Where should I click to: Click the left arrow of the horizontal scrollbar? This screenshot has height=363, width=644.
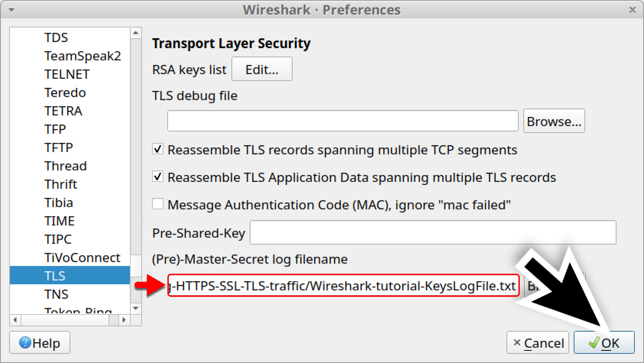pos(14,321)
